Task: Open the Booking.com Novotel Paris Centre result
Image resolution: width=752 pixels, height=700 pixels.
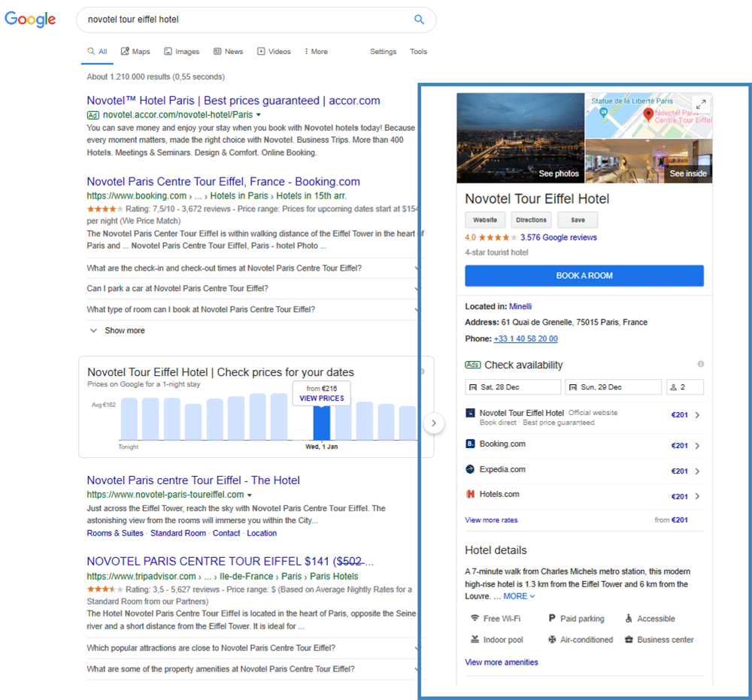Action: pyautogui.click(x=223, y=182)
